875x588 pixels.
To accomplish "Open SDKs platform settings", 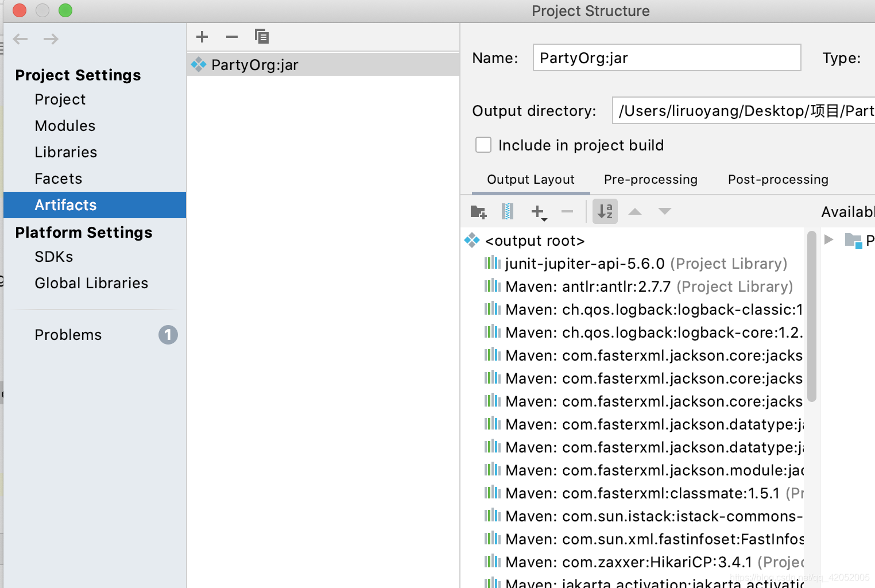I will pyautogui.click(x=95, y=257).
